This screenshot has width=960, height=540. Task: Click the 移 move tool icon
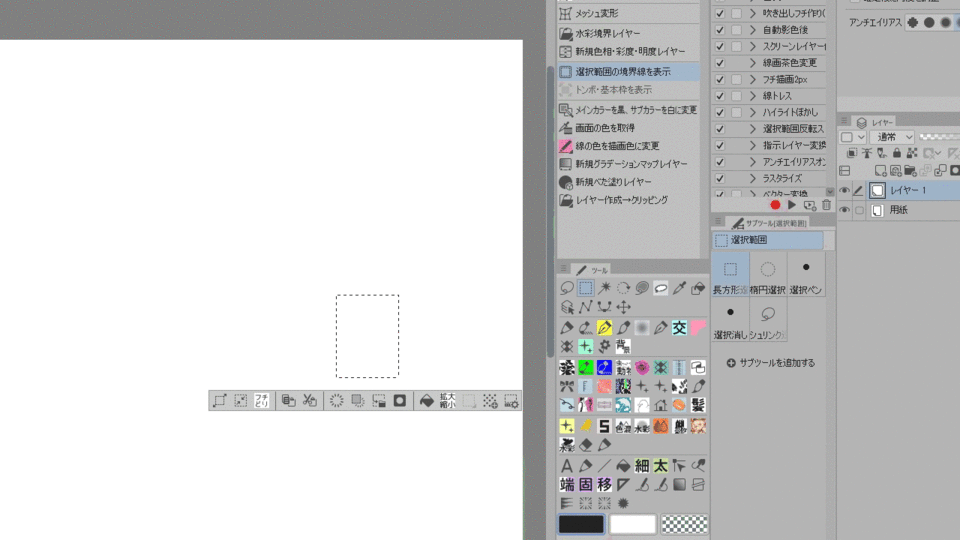pos(604,485)
